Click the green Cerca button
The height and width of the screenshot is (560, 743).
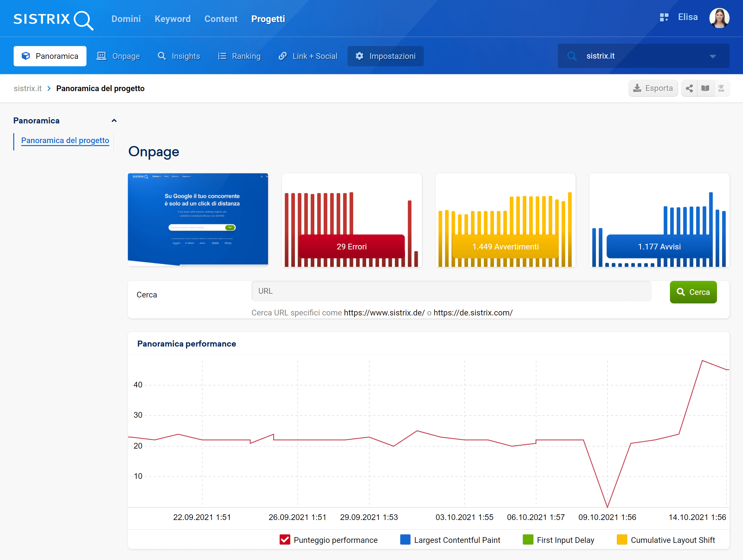point(693,292)
